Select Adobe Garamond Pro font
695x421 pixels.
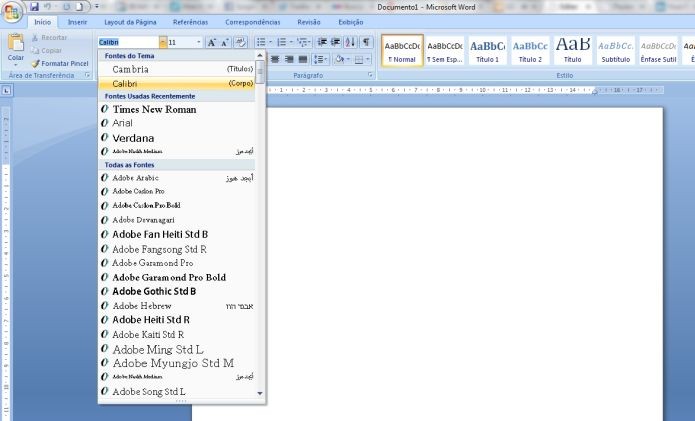(176, 263)
